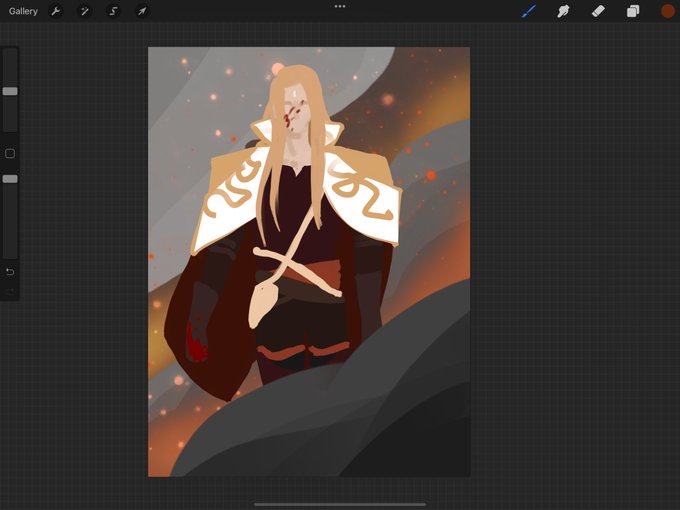This screenshot has height=510, width=680.
Task: Activate the Selection tool
Action: coord(113,11)
